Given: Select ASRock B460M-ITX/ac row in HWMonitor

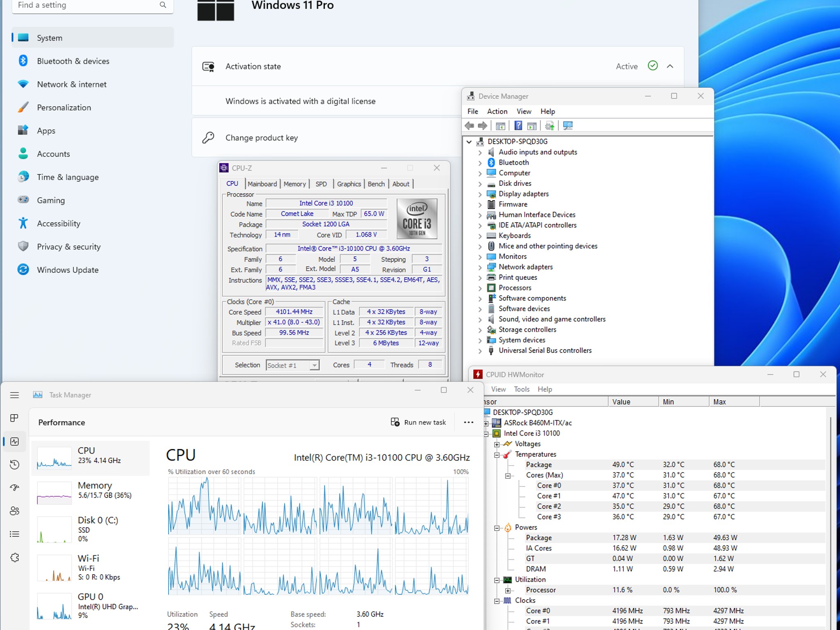Looking at the screenshot, I should tap(537, 423).
